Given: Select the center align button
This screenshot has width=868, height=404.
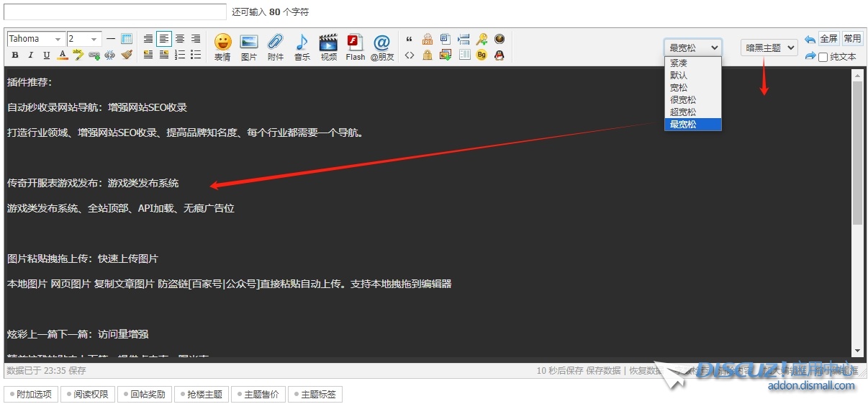Looking at the screenshot, I should (x=180, y=39).
